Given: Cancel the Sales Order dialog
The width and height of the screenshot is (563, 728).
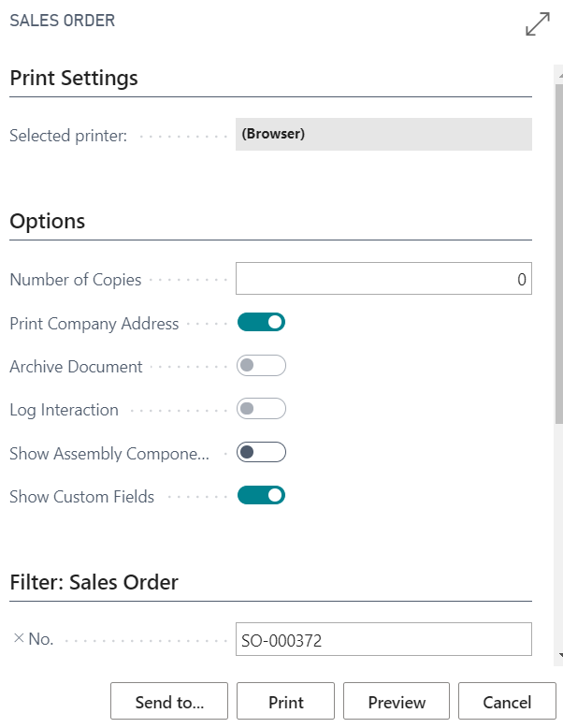Looking at the screenshot, I should tap(507, 702).
